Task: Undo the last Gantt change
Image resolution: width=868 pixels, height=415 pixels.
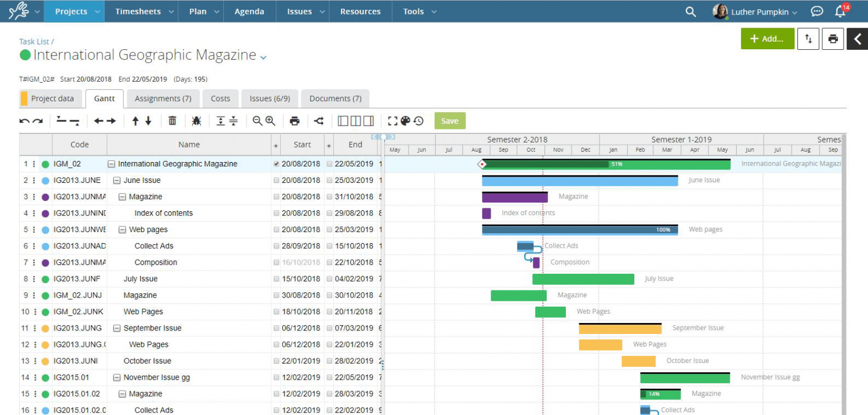Action: coord(24,120)
